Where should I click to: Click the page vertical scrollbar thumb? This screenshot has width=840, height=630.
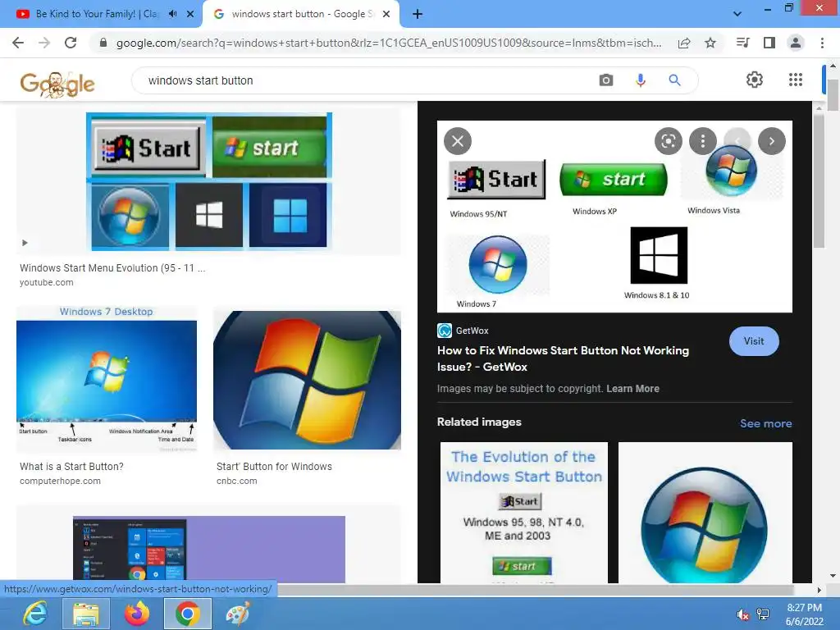833,95
